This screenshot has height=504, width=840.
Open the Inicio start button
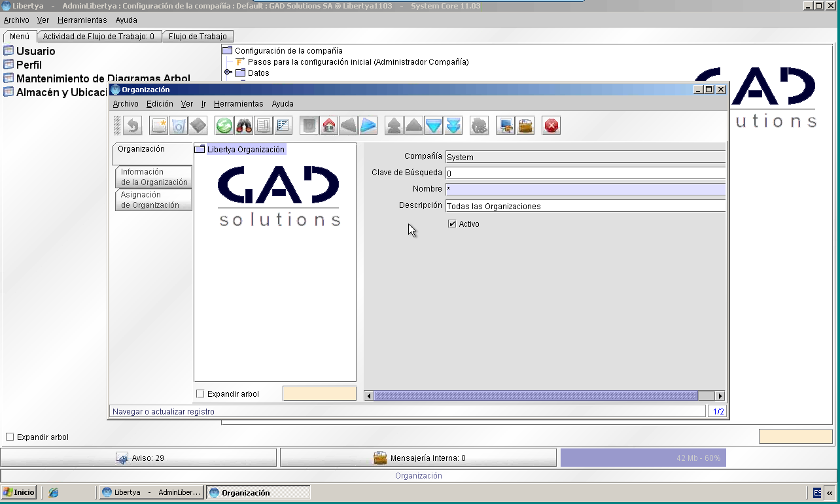pos(19,493)
